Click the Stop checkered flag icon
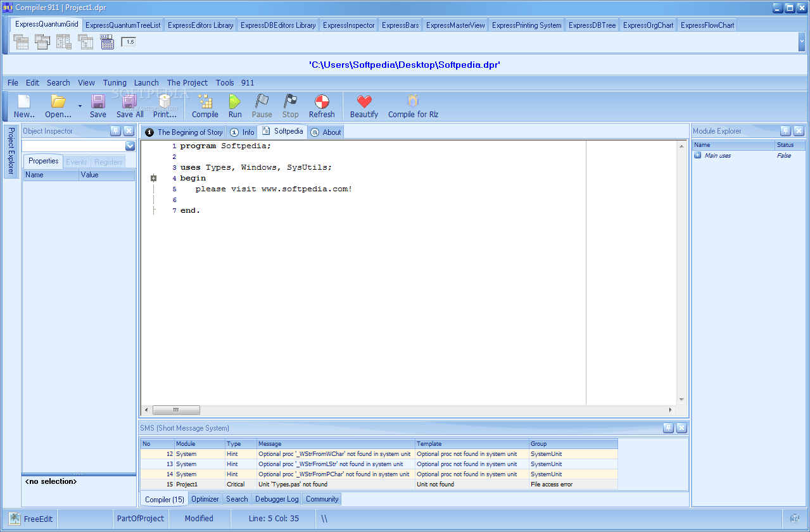810x532 pixels. pyautogui.click(x=290, y=101)
